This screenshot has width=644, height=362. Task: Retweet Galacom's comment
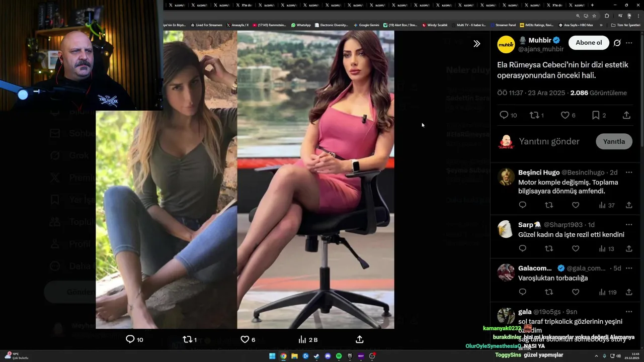(x=549, y=292)
